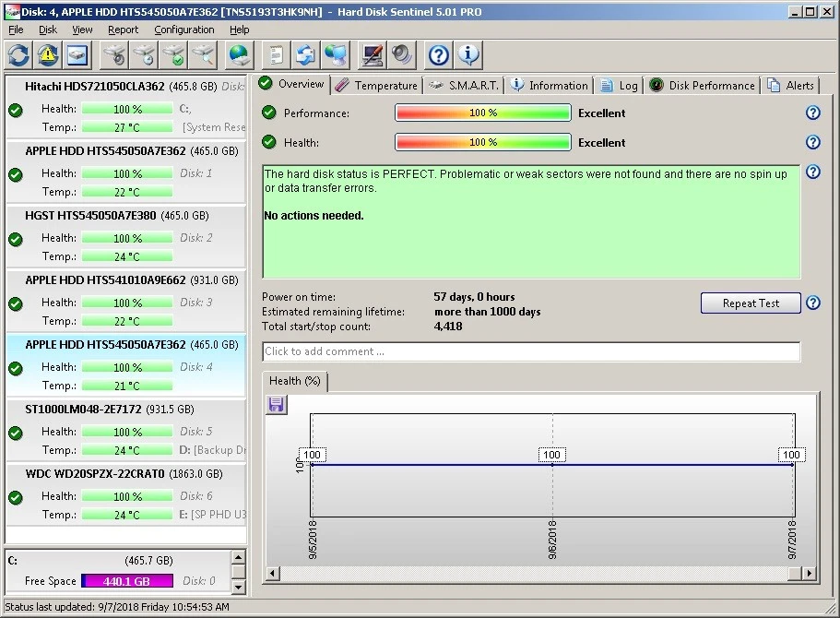
Task: Open the report document toolbar icon
Action: pos(274,55)
